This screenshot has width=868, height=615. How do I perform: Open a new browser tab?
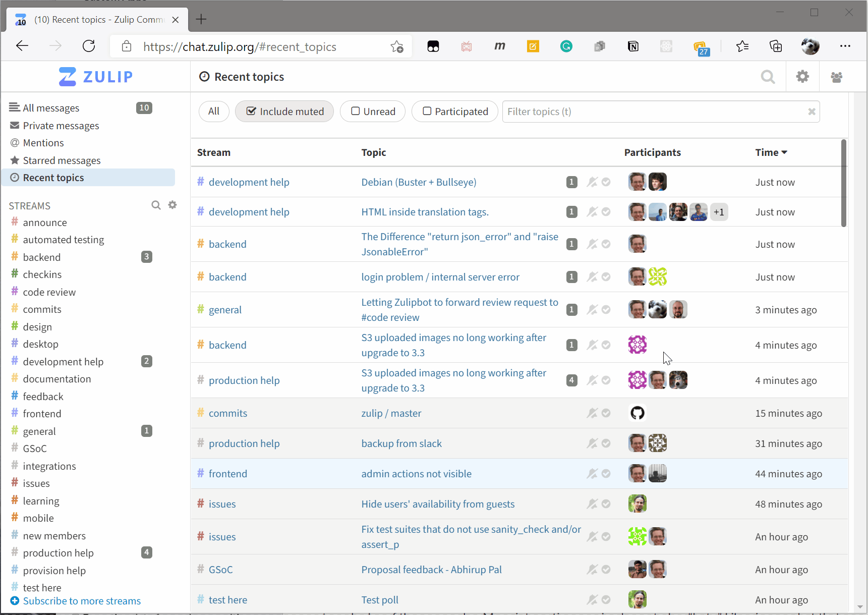[201, 20]
